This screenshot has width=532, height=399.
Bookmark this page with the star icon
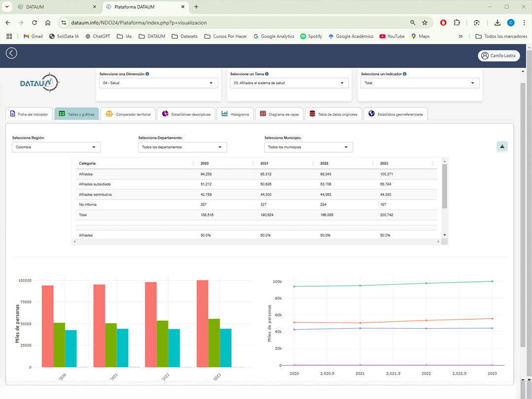(x=425, y=23)
